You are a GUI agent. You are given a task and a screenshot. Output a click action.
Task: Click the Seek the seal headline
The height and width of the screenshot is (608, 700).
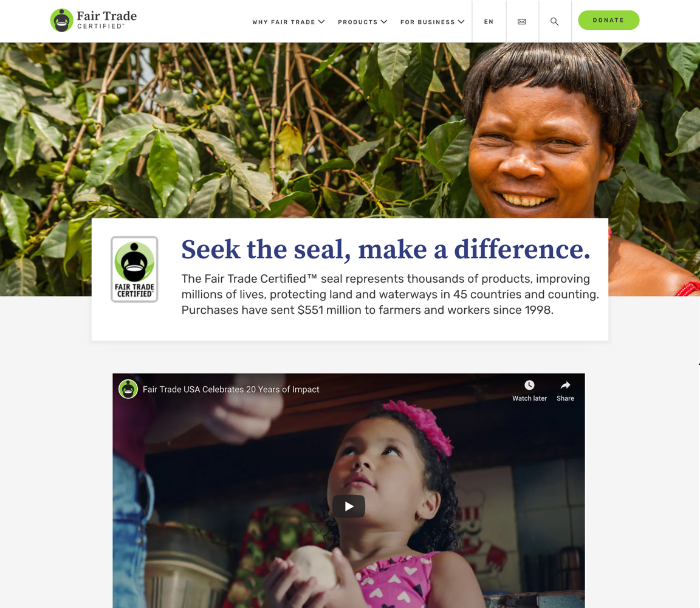386,249
